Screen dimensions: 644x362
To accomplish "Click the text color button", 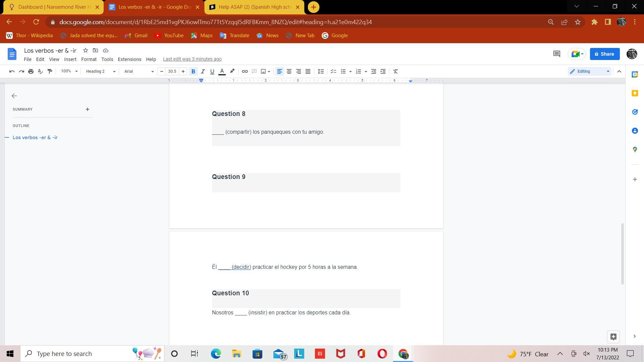I will [222, 71].
